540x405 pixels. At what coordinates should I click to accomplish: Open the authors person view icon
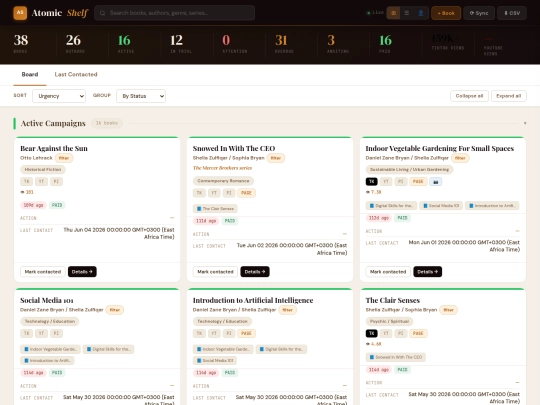coord(420,13)
